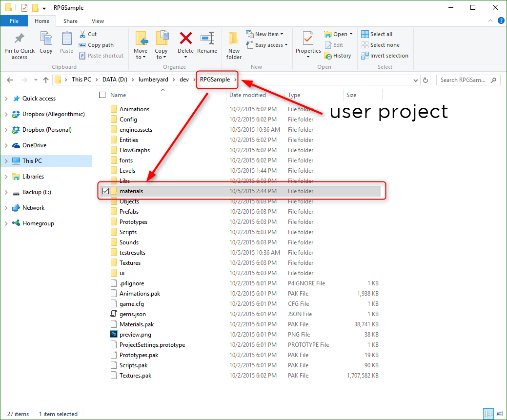507x420 pixels.
Task: Refresh the current folder view
Action: point(426,80)
